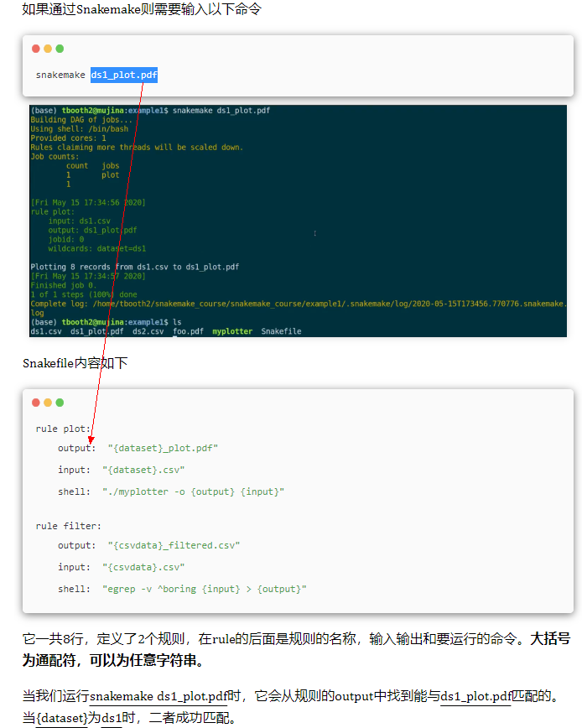Click underlined "{dataset}" in the final line
587x728 pixels.
point(62,718)
